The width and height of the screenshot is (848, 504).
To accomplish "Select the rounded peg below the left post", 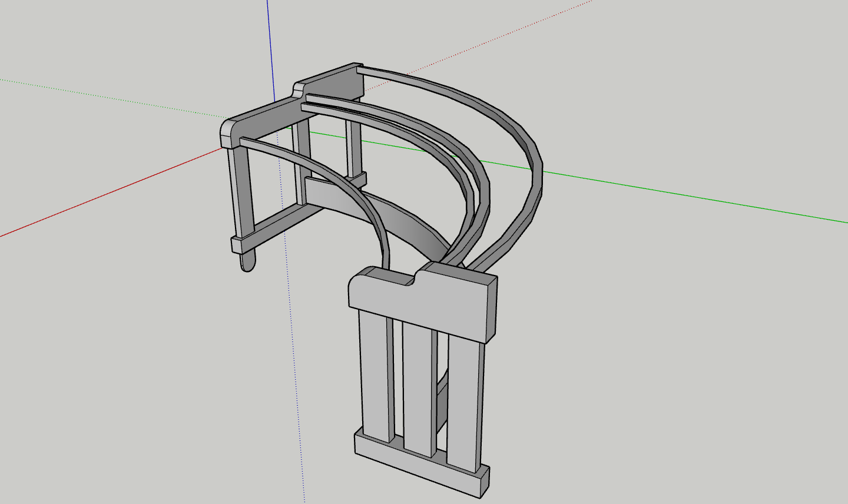I will tap(248, 261).
